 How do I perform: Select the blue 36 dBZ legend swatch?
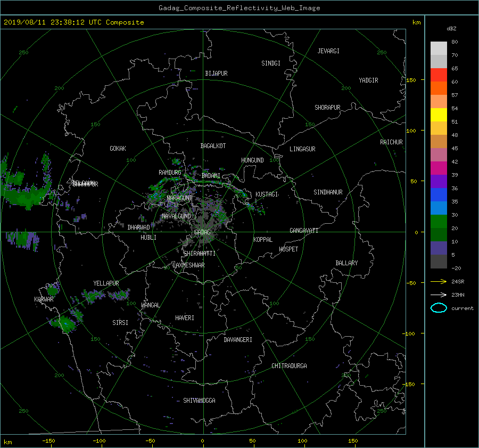439,194
